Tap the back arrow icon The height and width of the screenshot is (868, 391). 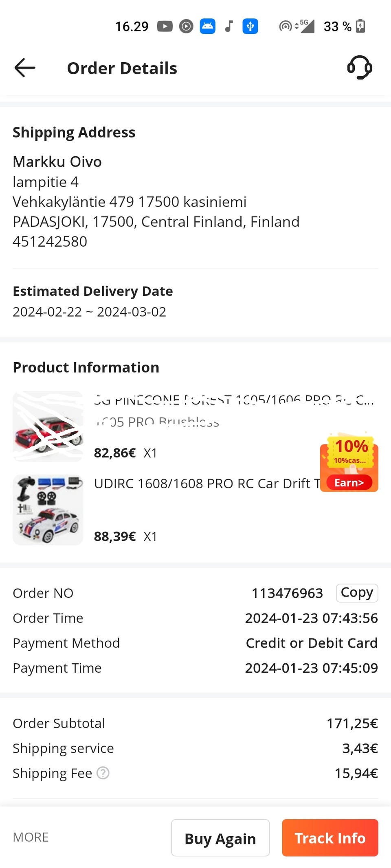coord(25,68)
